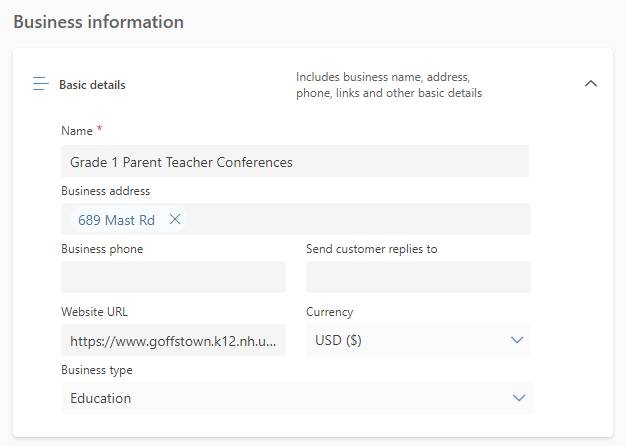Click empty area of Business address field

click(x=357, y=219)
